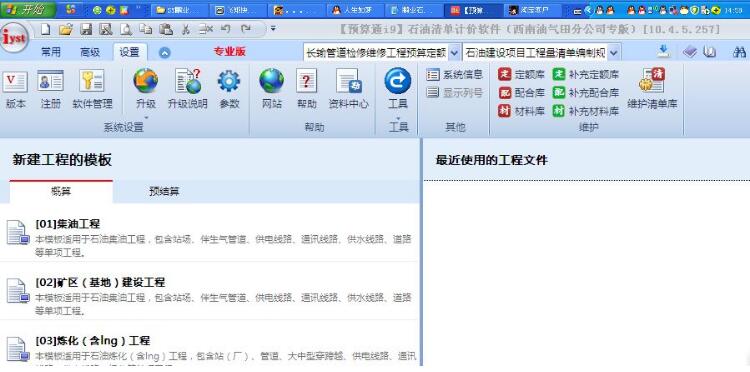Collapse the ribbon with the round chevron
Viewport: 750px width, 372px height.
tap(164, 53)
